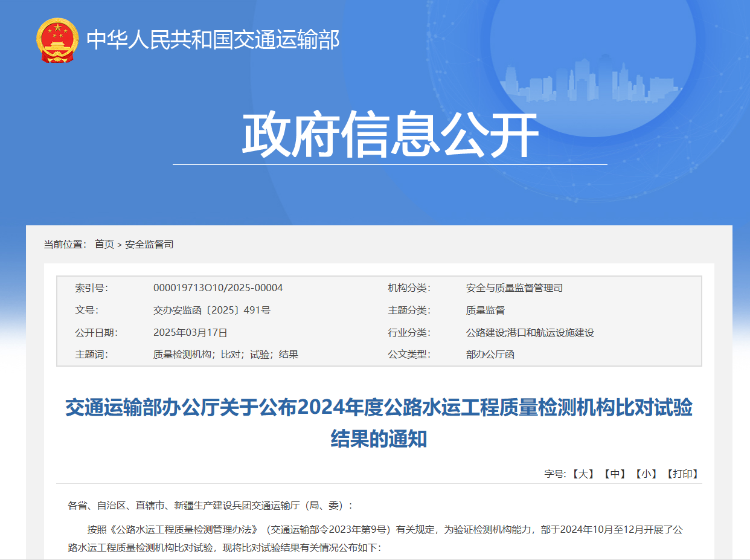Set font size to 中
This screenshot has width=750, height=560.
point(615,474)
